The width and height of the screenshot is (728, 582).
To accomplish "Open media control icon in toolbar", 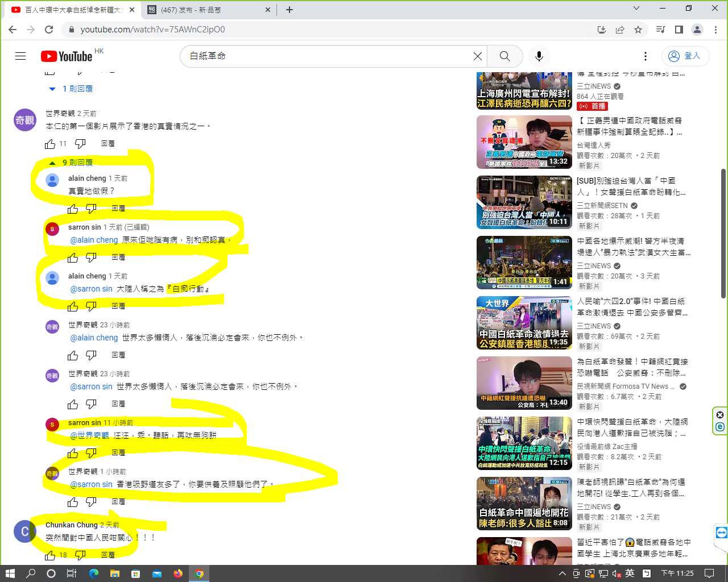I will click(660, 30).
